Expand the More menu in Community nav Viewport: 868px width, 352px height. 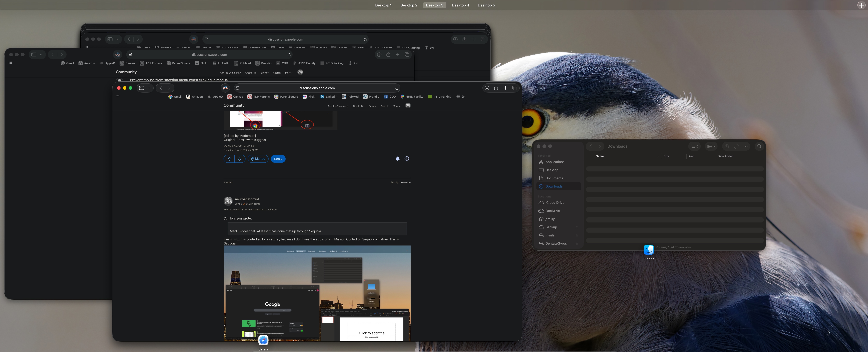[396, 106]
